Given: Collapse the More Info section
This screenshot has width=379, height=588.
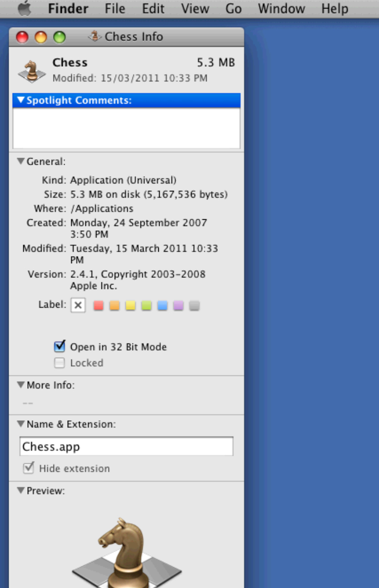Looking at the screenshot, I should tap(21, 385).
